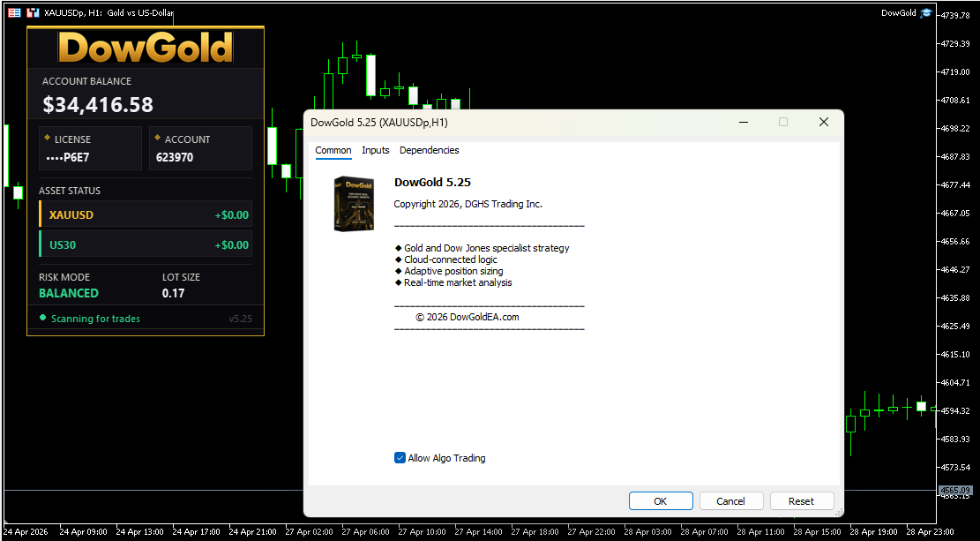
Task: Click the © 2026 DowGoldEA.com text
Action: pos(468,317)
